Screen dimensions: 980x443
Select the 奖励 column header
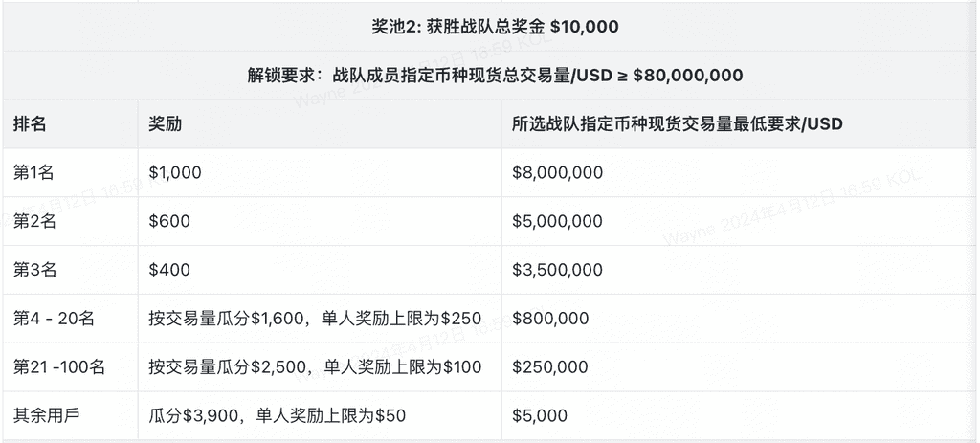point(166,124)
